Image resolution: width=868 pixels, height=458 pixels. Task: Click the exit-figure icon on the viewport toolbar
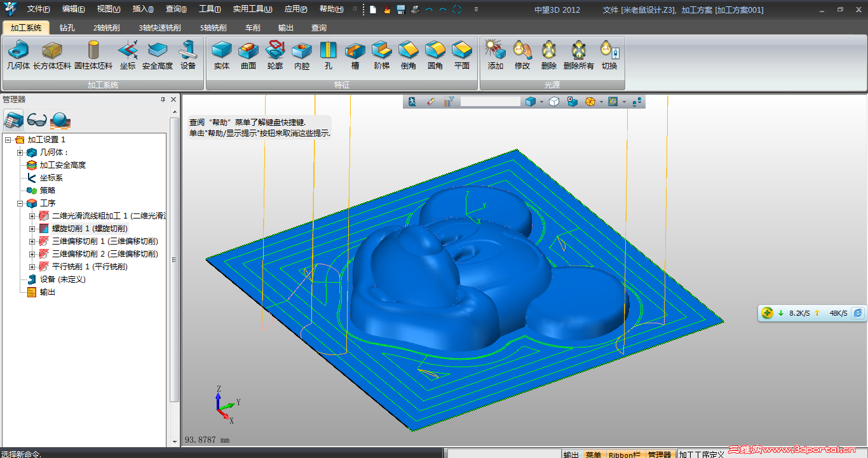(412, 101)
